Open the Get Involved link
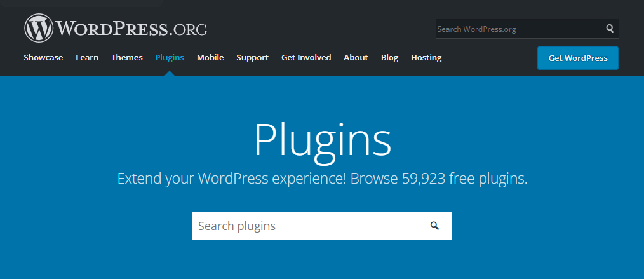The width and height of the screenshot is (644, 279). tap(306, 57)
